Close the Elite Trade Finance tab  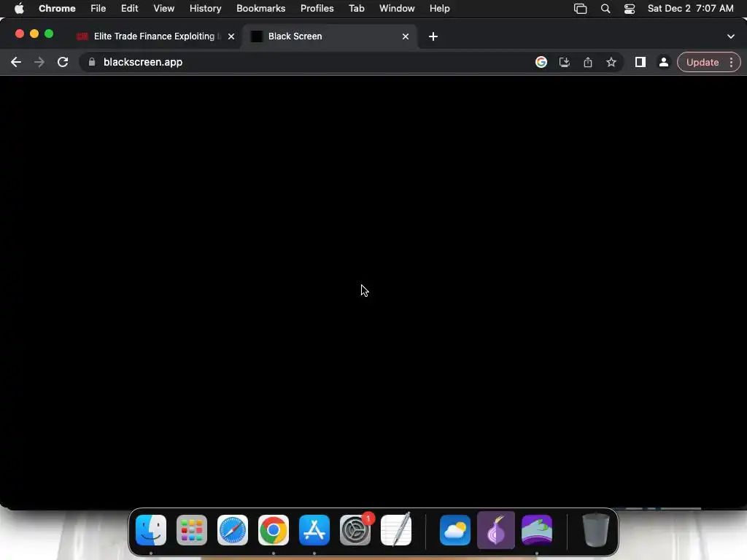(x=231, y=36)
